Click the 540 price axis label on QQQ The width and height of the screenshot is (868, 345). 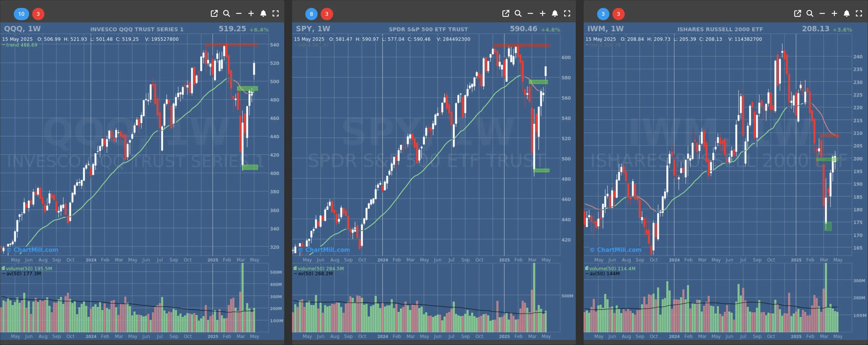274,45
